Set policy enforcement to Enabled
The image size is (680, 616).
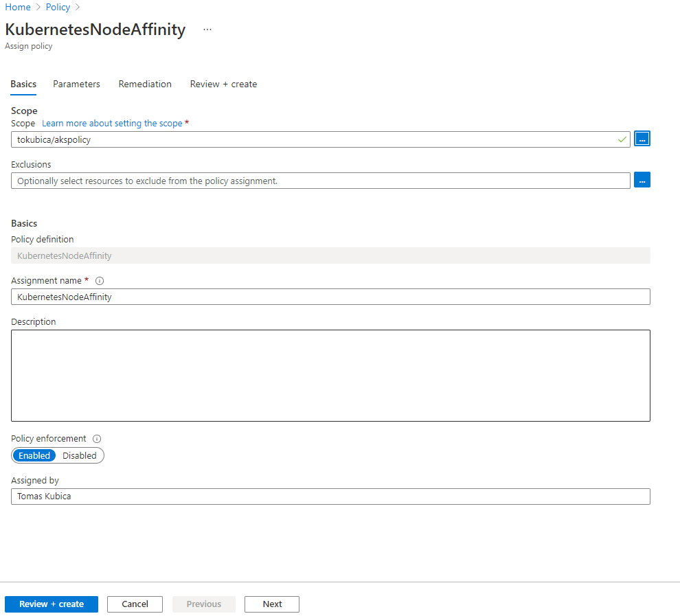(x=34, y=455)
